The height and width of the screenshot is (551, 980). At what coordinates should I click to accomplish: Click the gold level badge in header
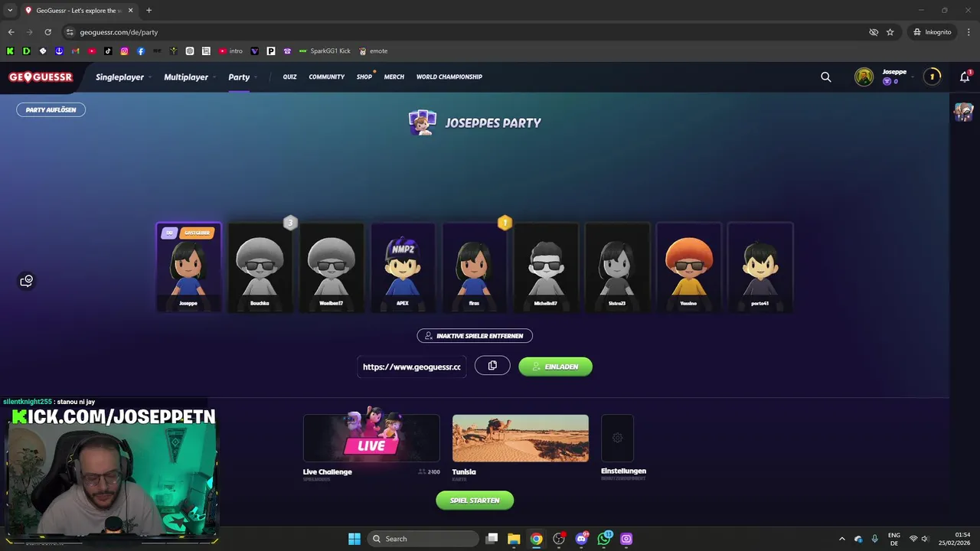pyautogui.click(x=932, y=77)
